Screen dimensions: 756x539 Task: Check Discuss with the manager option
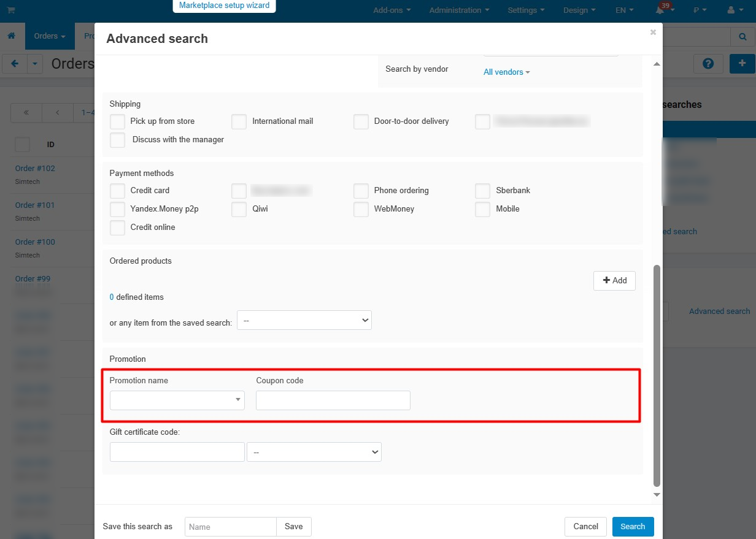117,140
